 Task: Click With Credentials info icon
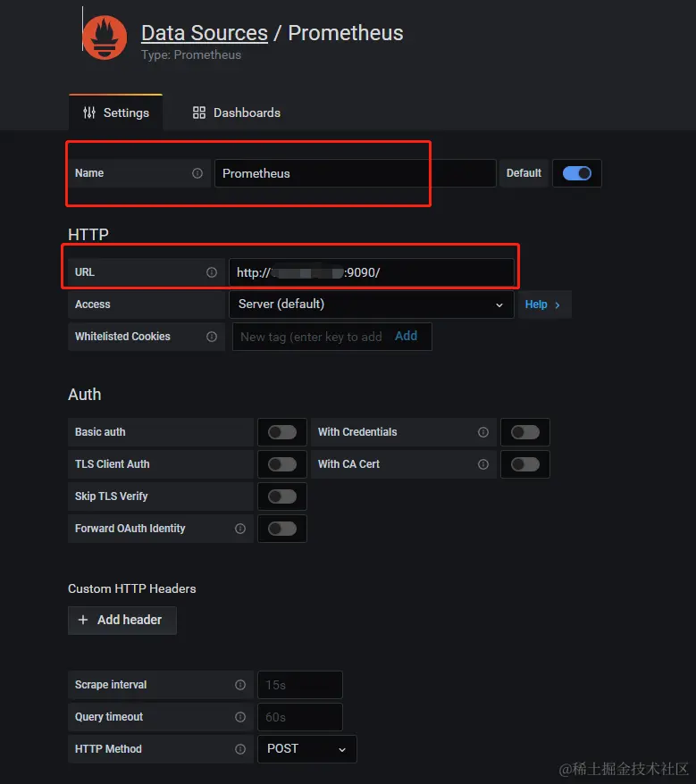tap(482, 432)
